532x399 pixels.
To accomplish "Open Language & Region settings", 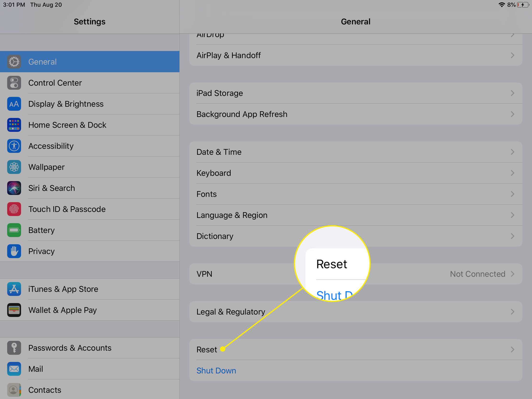I will [x=355, y=215].
